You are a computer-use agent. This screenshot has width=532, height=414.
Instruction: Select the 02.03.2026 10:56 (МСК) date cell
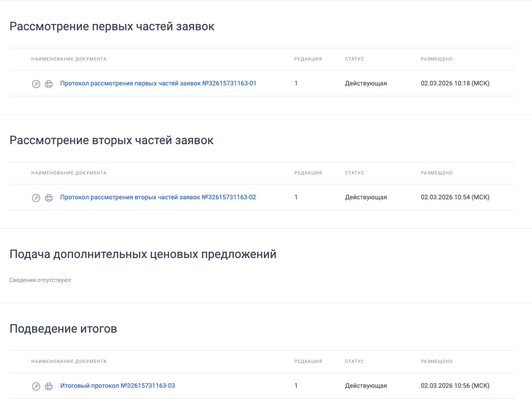pyautogui.click(x=455, y=386)
